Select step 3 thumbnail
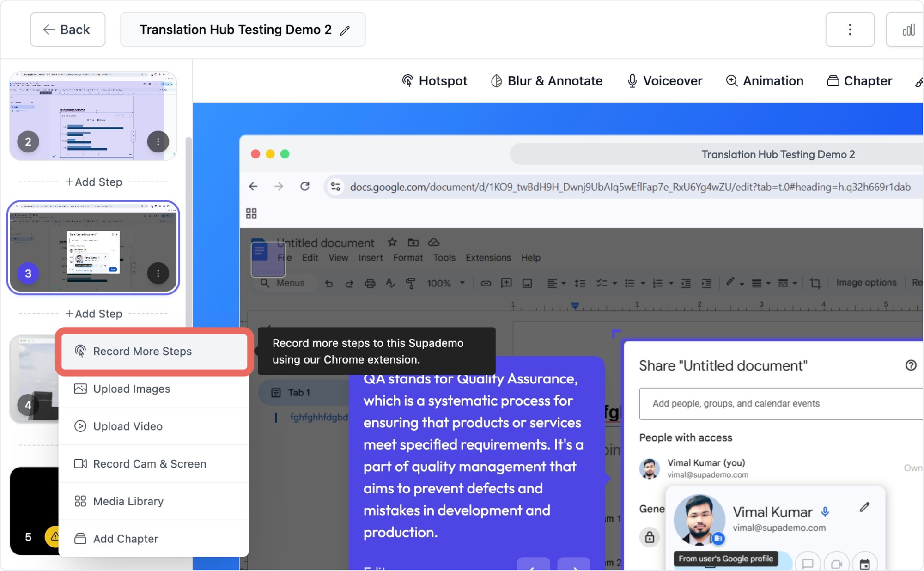 [93, 247]
